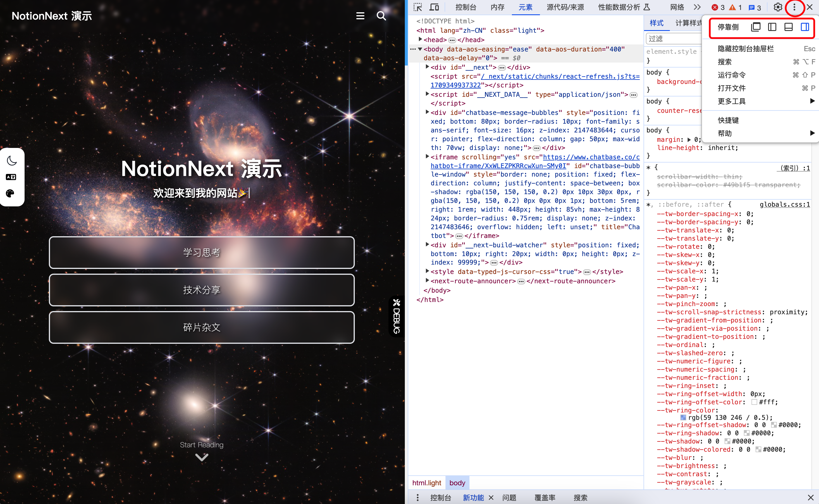819x504 pixels.
Task: Choose 搜索 in the DevTools menu
Action: [x=760, y=62]
